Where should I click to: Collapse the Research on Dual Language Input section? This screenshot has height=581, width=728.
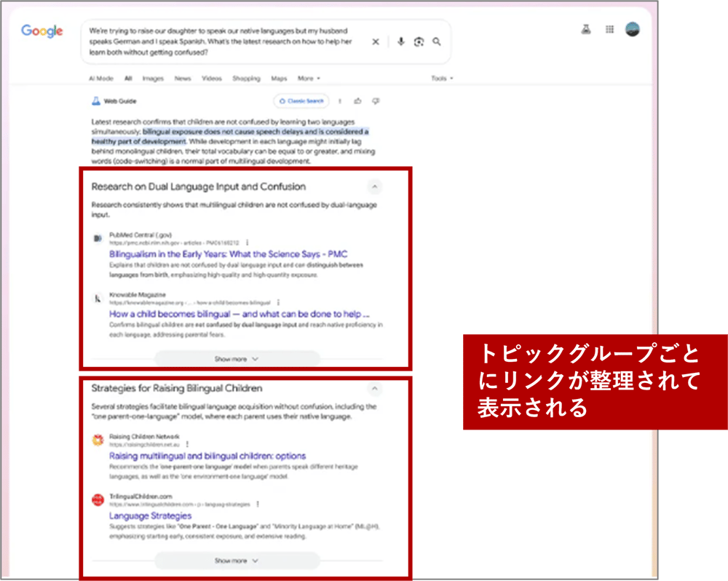coord(374,187)
